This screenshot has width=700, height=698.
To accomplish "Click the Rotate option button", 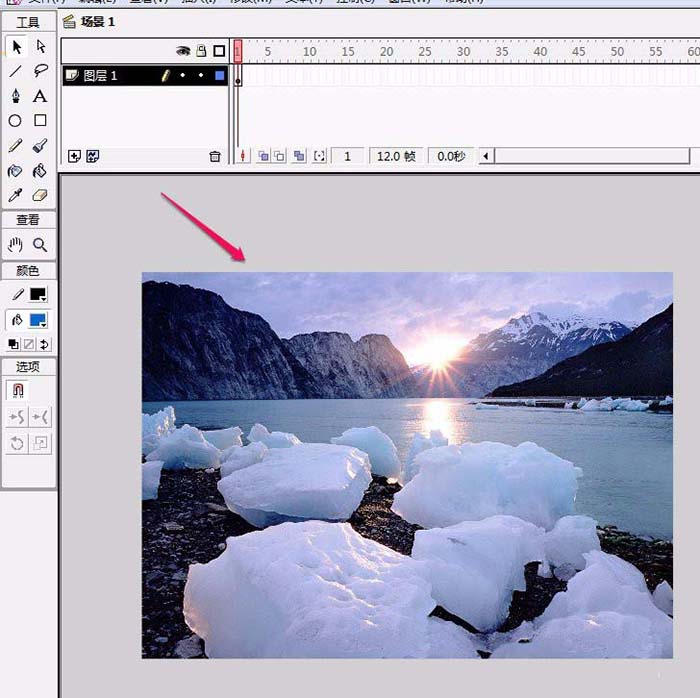I will pyautogui.click(x=17, y=444).
